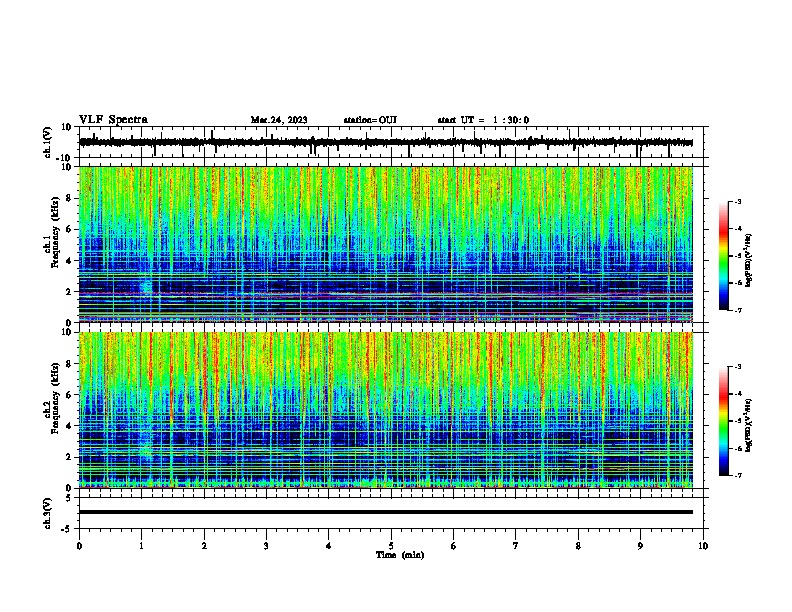Screen dimensions: 792x612
Task: Select the date label "Mar.24, 2023"
Action: click(x=279, y=120)
